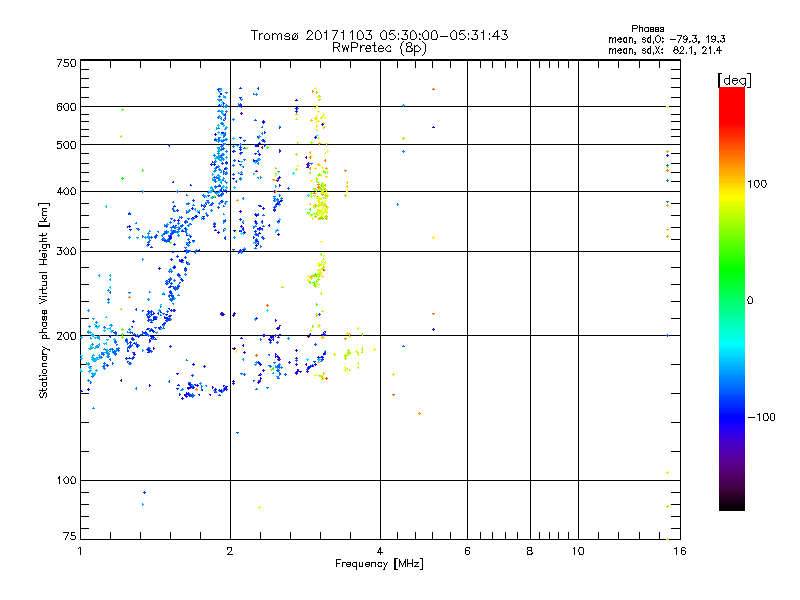The image size is (800, 600).
Task: Click the y-axis tick label '300'
Action: [x=66, y=252]
